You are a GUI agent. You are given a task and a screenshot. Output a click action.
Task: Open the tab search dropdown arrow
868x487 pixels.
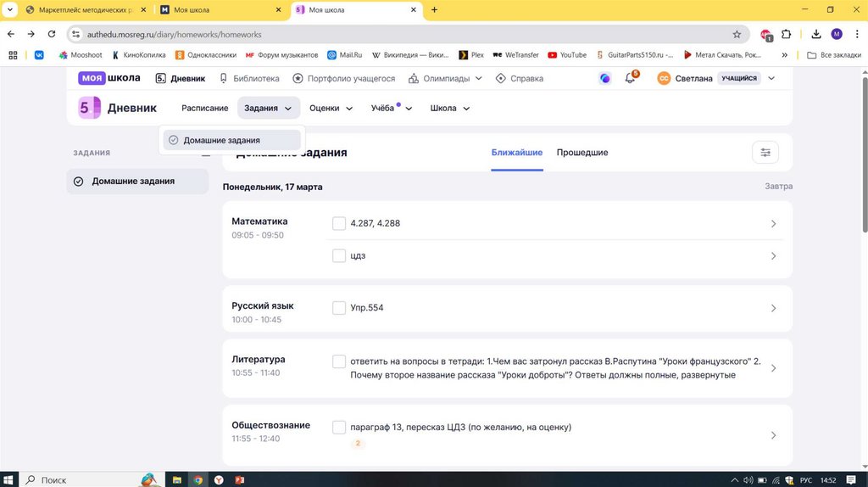tap(10, 10)
